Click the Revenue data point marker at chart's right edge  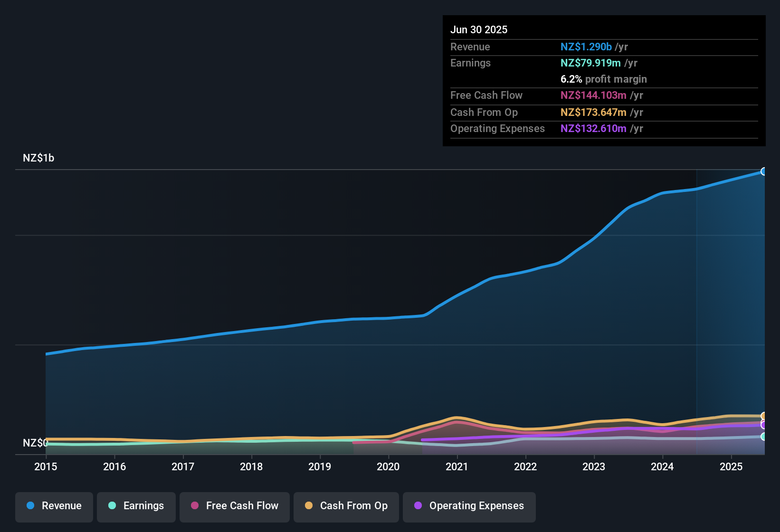[x=763, y=171]
